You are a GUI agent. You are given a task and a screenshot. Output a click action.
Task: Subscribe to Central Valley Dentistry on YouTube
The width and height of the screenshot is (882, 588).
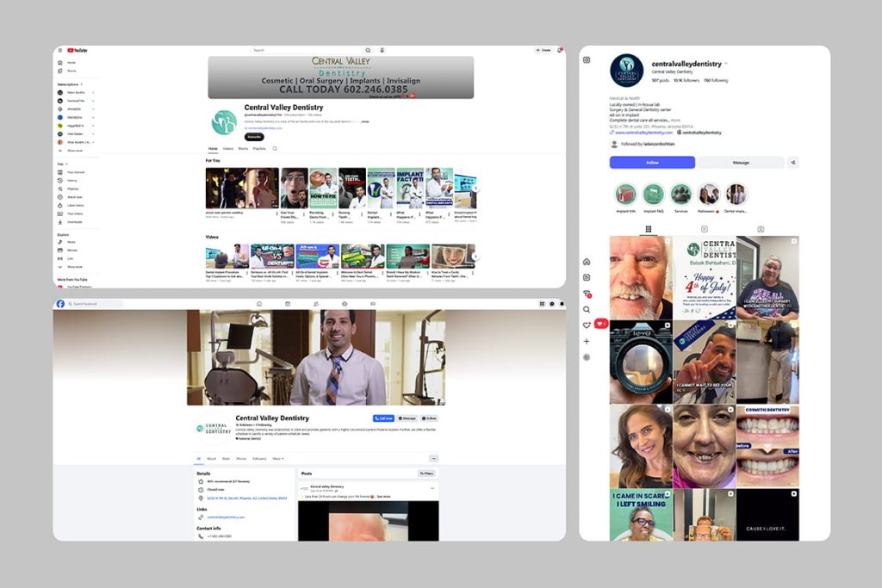(x=254, y=137)
